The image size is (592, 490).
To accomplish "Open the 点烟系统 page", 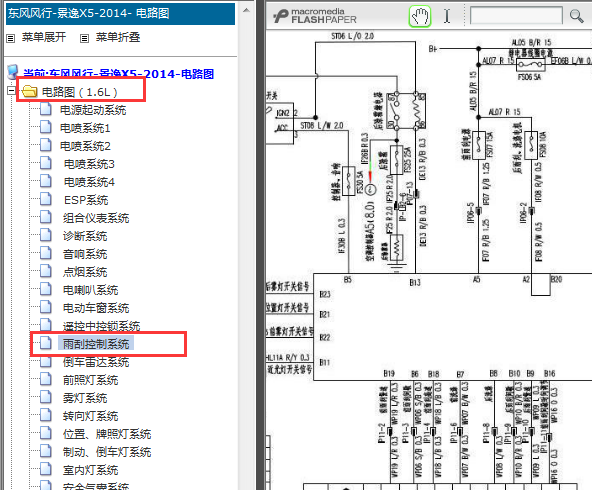I will [x=85, y=272].
